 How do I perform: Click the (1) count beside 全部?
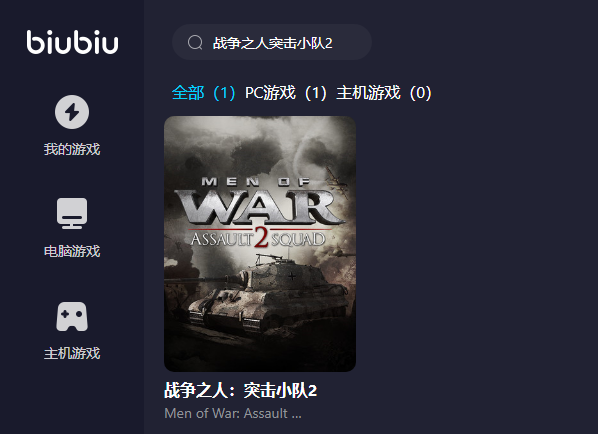[x=224, y=93]
